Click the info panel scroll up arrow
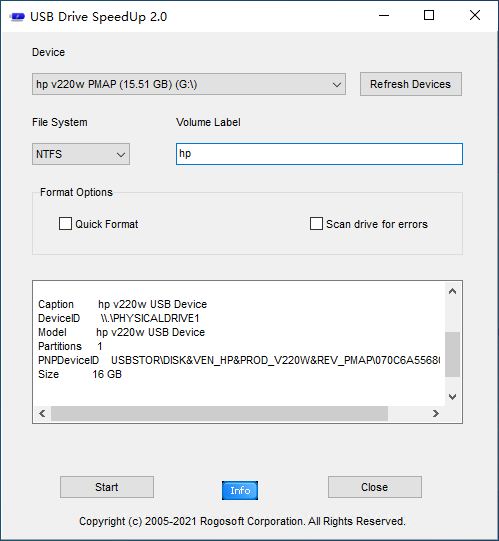499x541 pixels. tap(452, 292)
